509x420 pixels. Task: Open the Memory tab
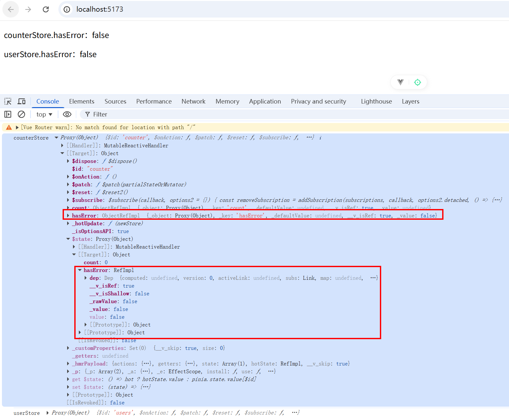coord(227,102)
